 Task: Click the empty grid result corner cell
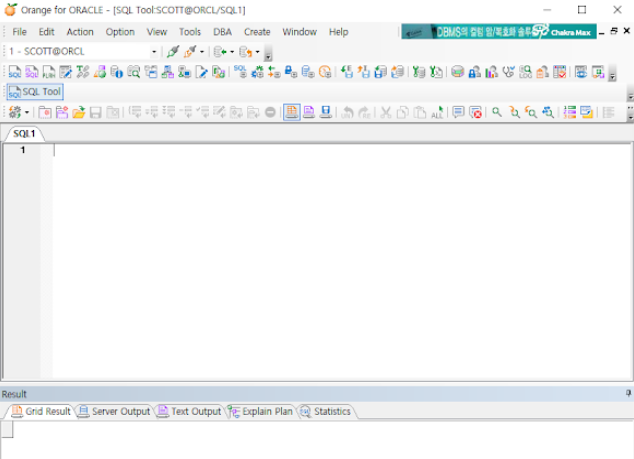(x=7, y=429)
